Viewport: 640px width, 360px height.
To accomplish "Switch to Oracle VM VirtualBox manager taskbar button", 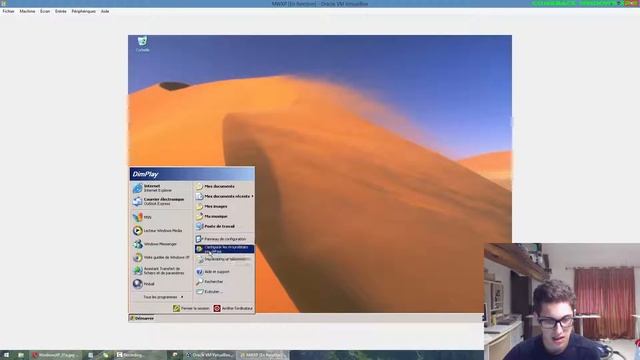I will point(209,355).
